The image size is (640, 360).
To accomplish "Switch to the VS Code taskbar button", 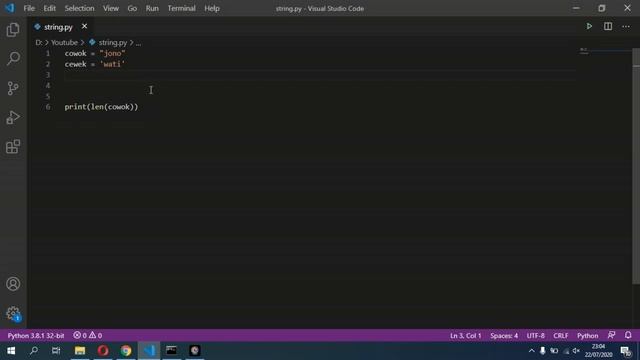I will tap(149, 351).
